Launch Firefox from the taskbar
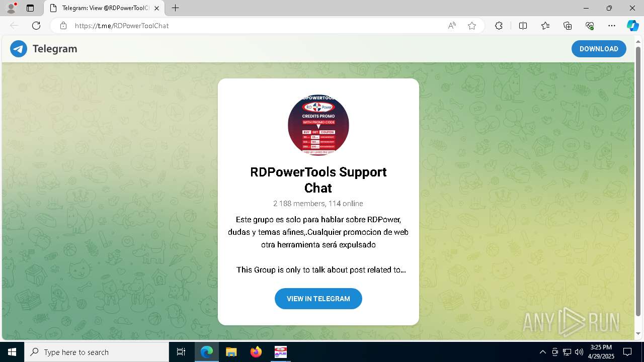The height and width of the screenshot is (362, 644). click(x=256, y=352)
